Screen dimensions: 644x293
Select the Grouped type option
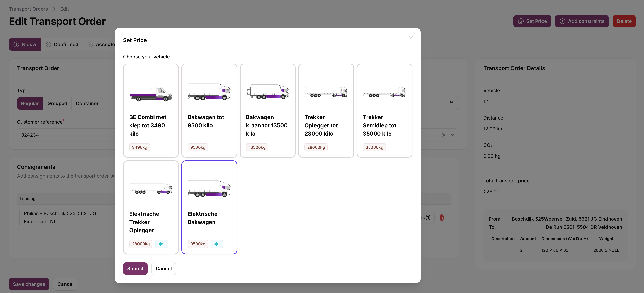point(57,104)
